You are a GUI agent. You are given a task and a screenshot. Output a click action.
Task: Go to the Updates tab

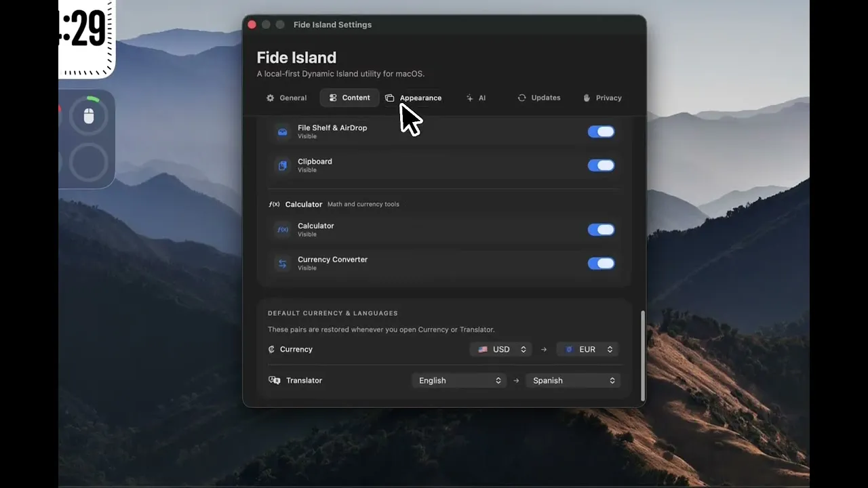(539, 98)
